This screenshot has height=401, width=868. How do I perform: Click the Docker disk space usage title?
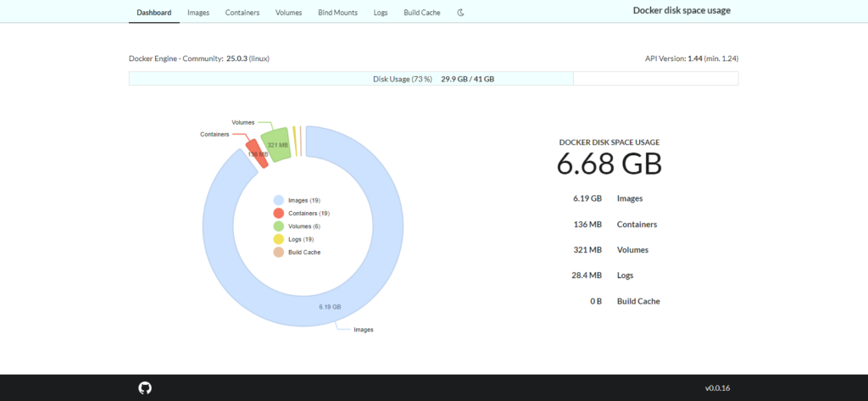tap(682, 10)
